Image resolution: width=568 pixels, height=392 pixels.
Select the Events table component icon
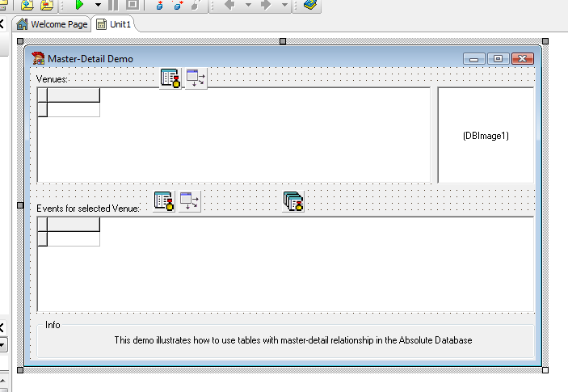coord(164,201)
